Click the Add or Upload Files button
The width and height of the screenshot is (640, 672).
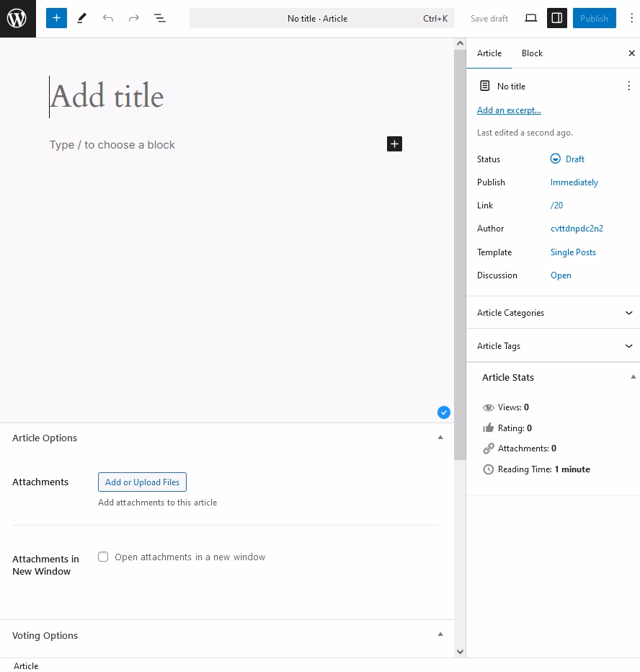coord(142,482)
